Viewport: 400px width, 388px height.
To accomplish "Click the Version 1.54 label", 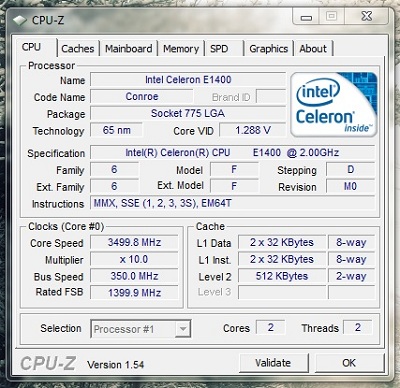I will (x=116, y=365).
